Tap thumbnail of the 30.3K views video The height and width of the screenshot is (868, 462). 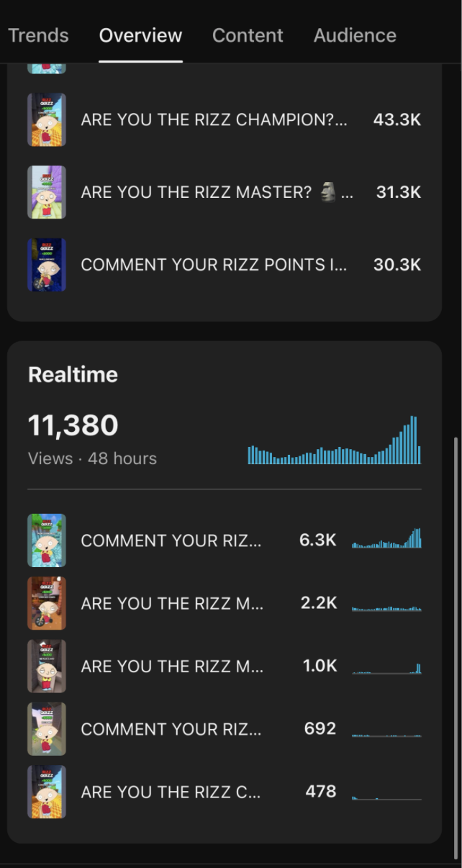tap(47, 265)
